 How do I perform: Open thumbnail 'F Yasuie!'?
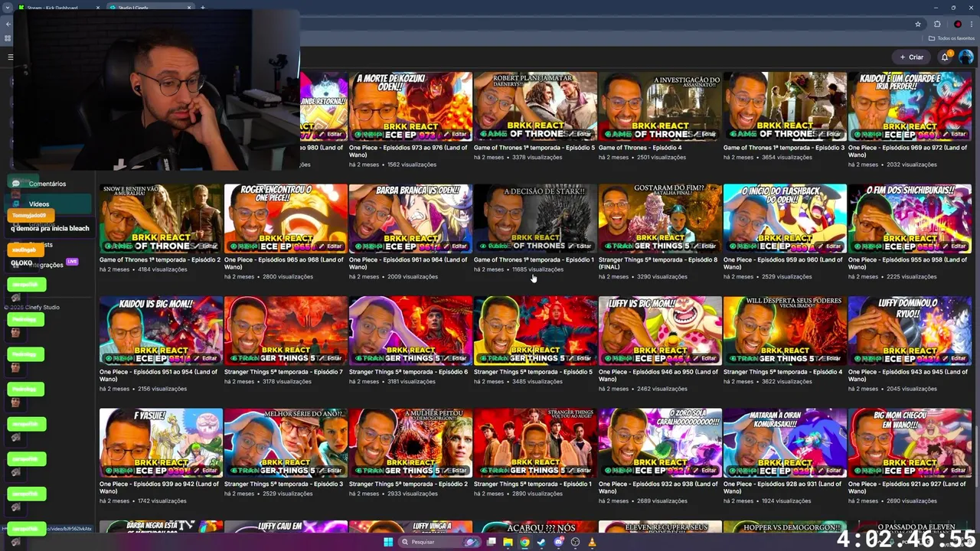coord(161,443)
